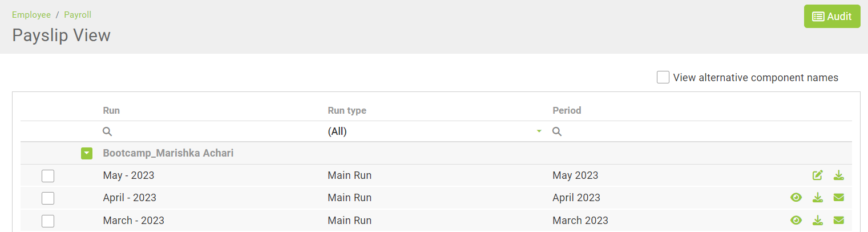Tick the May - 2023 row checkbox
Viewport: 868px width, 232px height.
pos(48,176)
